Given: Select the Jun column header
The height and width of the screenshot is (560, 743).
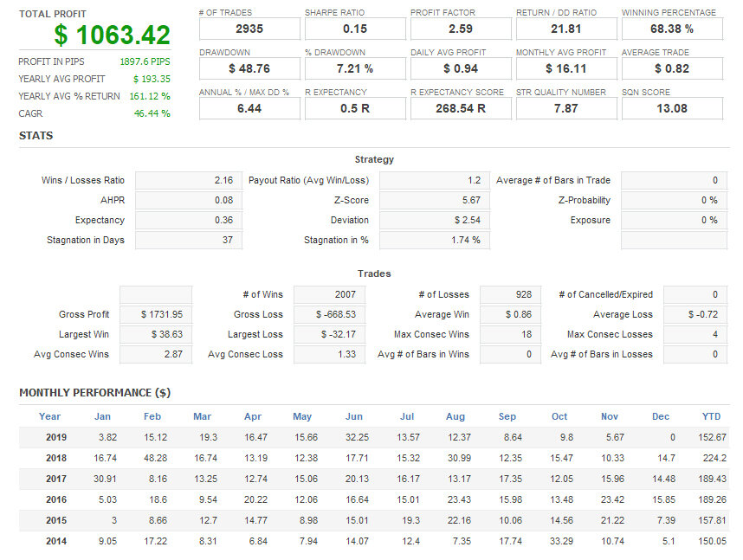Looking at the screenshot, I should [354, 416].
